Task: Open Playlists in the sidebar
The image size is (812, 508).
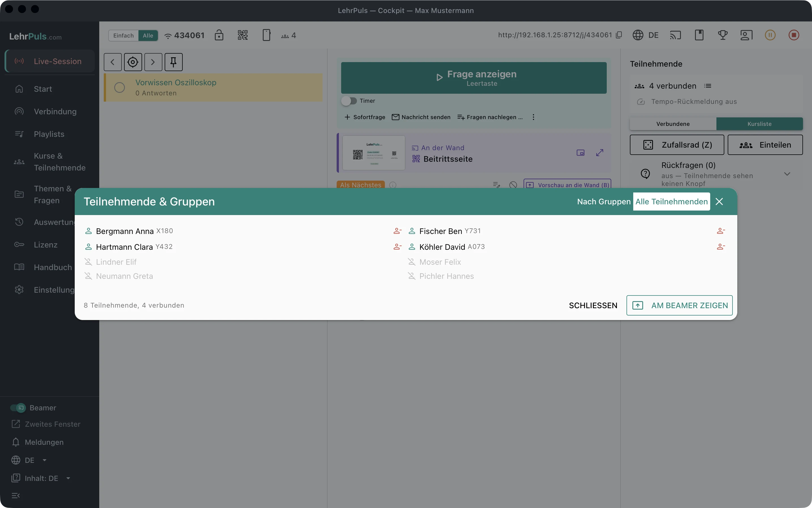Action: [49, 134]
